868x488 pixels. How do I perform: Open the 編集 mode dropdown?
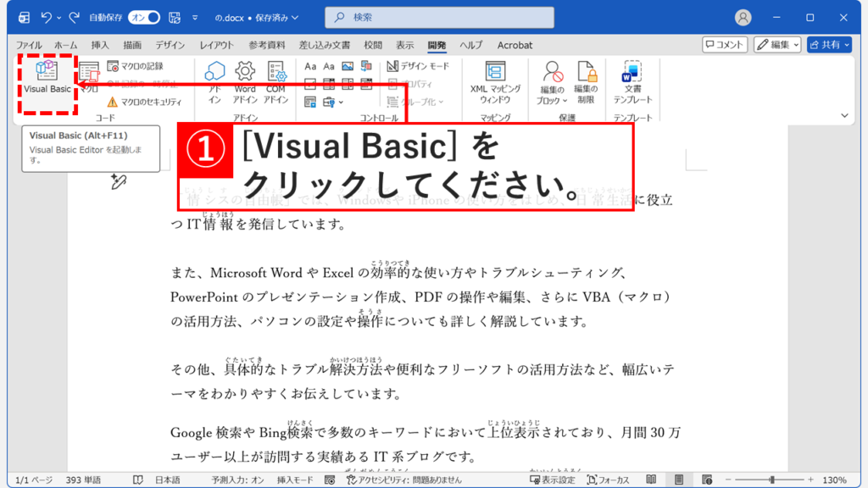coord(777,45)
